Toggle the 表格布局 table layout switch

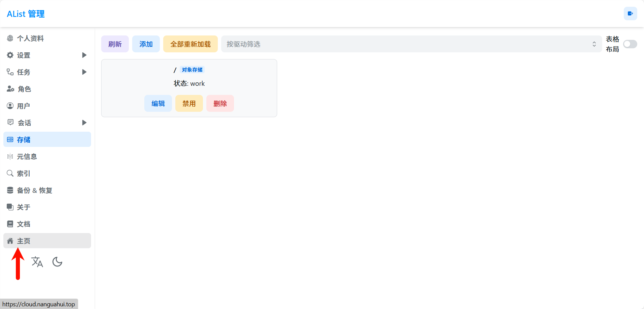pyautogui.click(x=630, y=44)
